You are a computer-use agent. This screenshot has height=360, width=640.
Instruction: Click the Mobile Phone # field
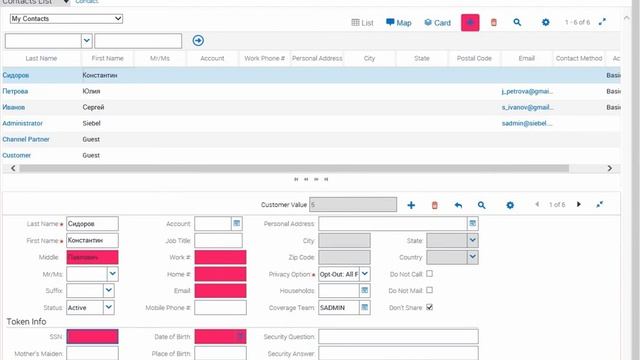[x=220, y=307]
